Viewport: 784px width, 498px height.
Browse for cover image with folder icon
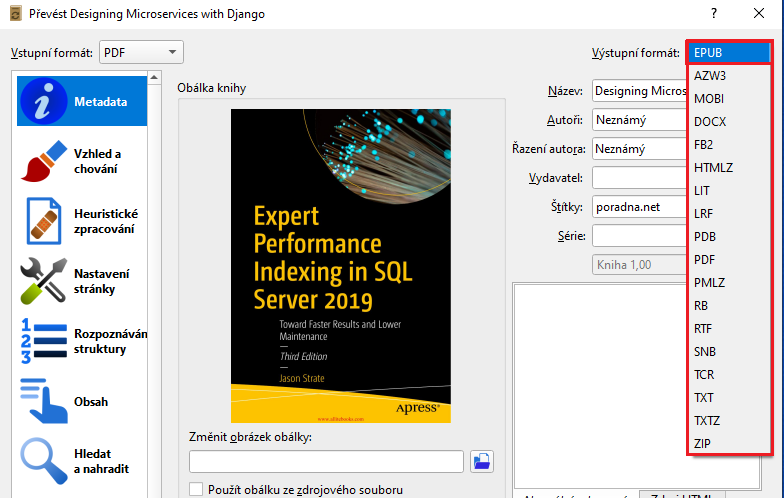coord(483,461)
